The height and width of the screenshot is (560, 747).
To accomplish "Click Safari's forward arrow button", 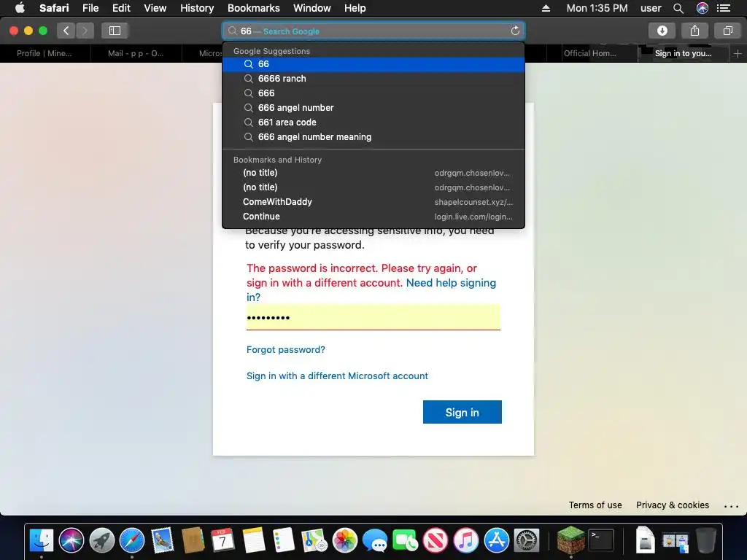I will [x=85, y=31].
